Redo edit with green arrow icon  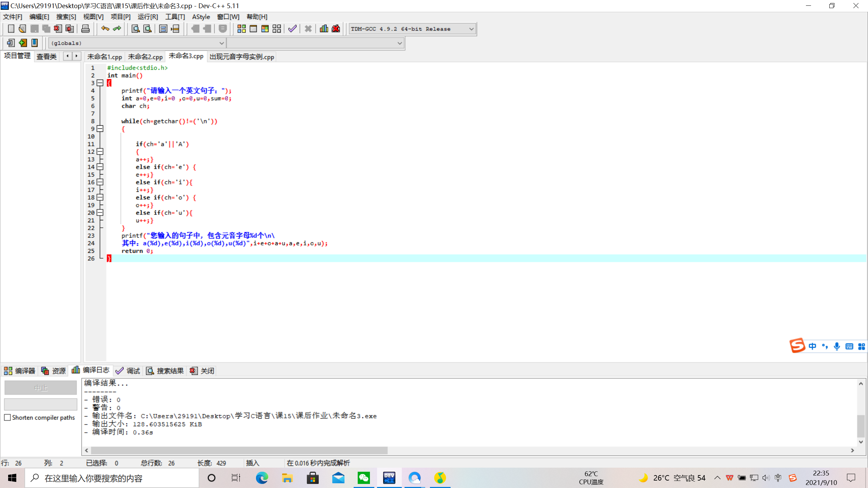117,29
